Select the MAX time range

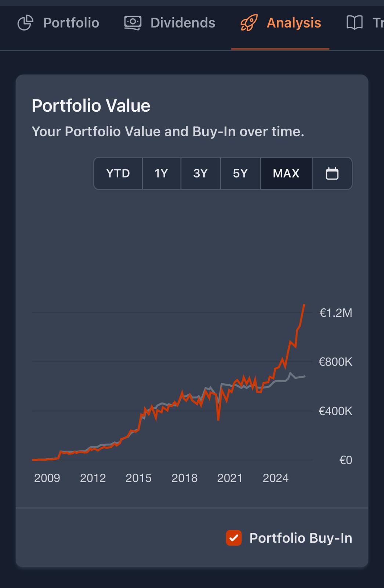[286, 173]
